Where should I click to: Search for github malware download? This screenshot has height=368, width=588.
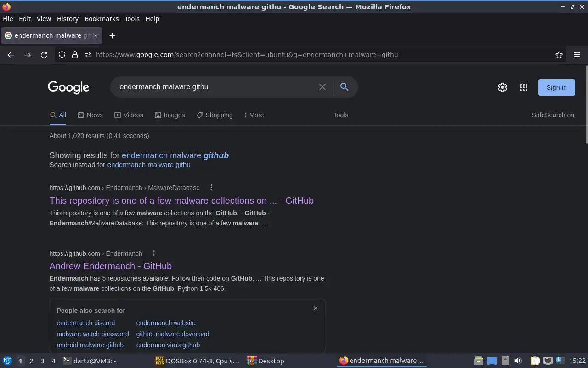point(173,334)
